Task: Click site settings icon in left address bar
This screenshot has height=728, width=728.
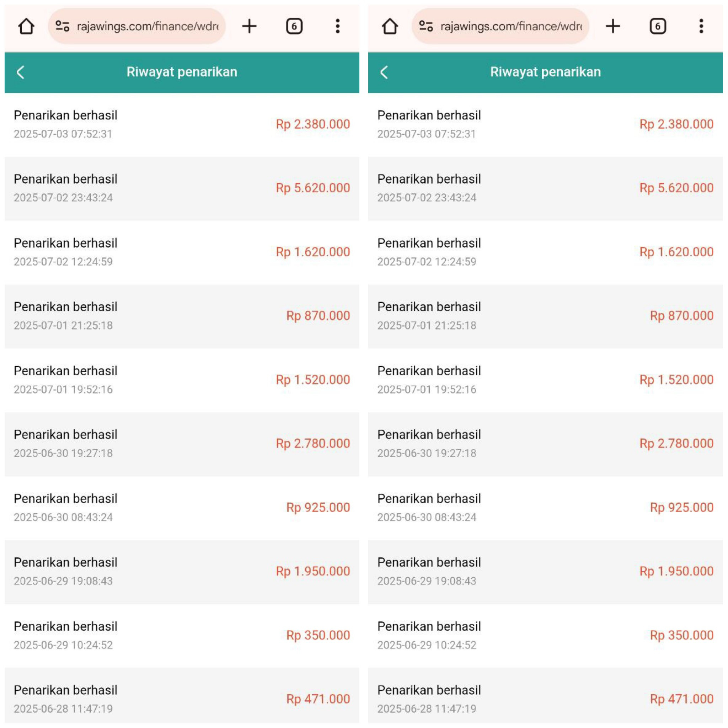Action: tap(62, 26)
